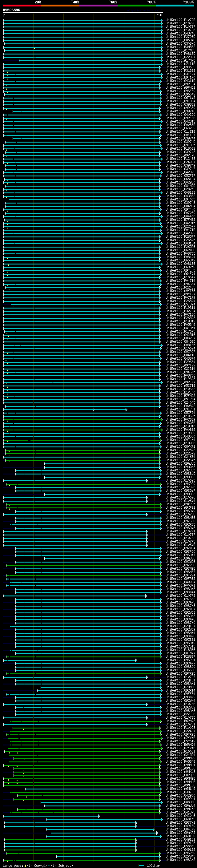Click the red 20% identity legend segment

pos(22,6)
